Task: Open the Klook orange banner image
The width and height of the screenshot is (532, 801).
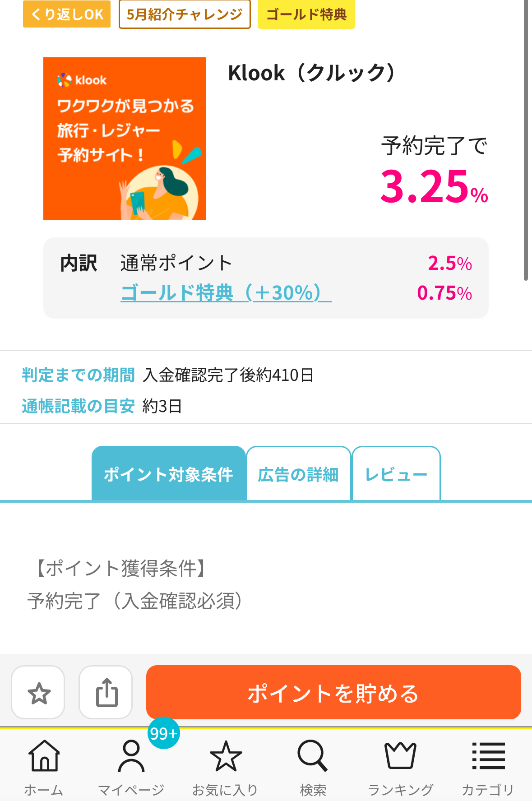Action: pos(125,139)
